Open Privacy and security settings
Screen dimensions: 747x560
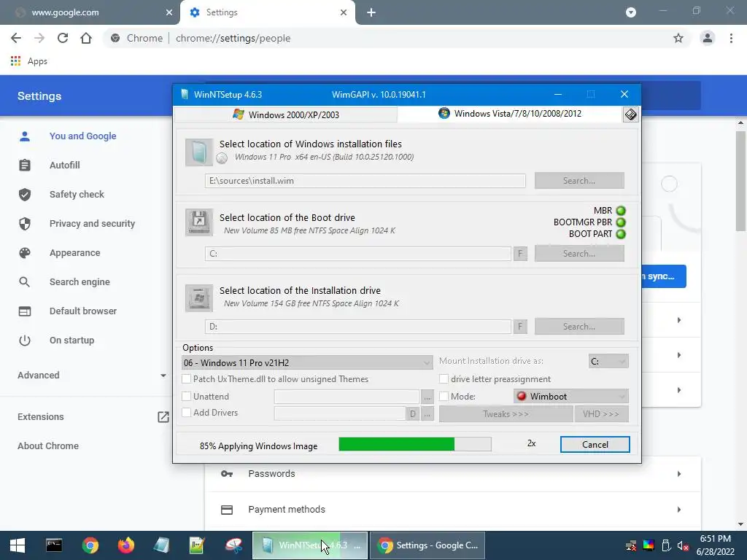[x=92, y=224]
